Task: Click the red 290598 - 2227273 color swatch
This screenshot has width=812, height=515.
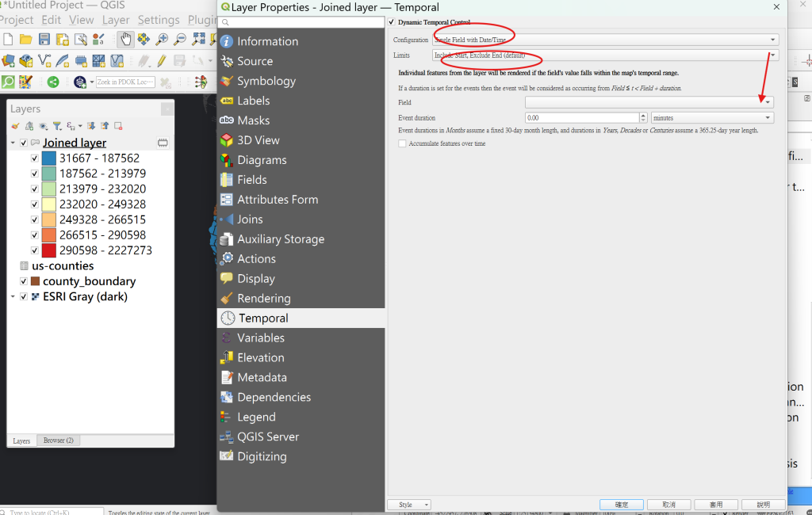Action: point(48,250)
